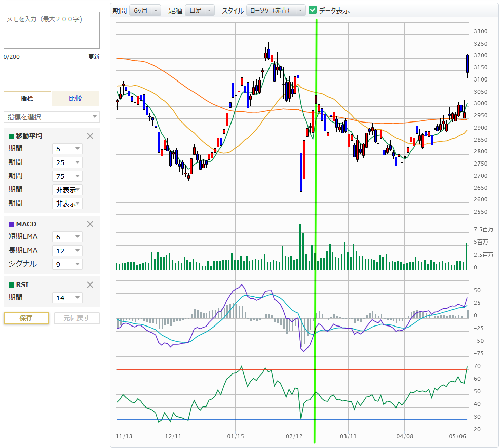
Task: Open the 足種 日足 dropdown
Action: [x=200, y=10]
